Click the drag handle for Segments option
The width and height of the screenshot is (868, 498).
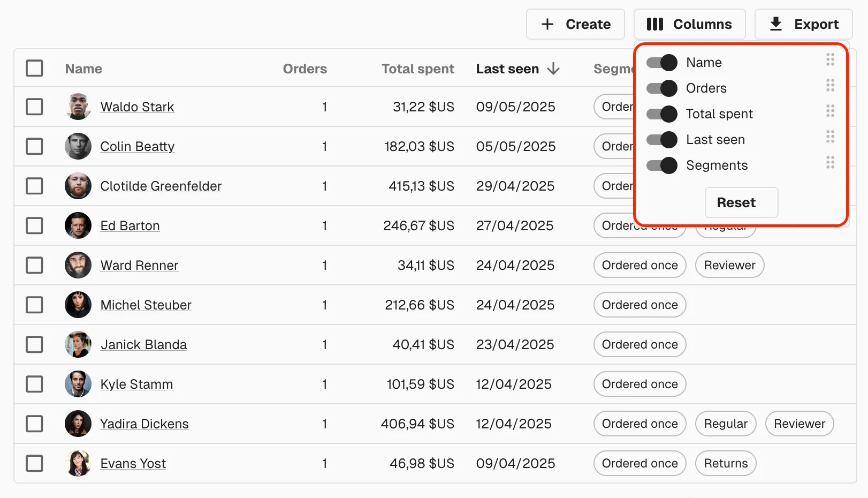pyautogui.click(x=830, y=162)
